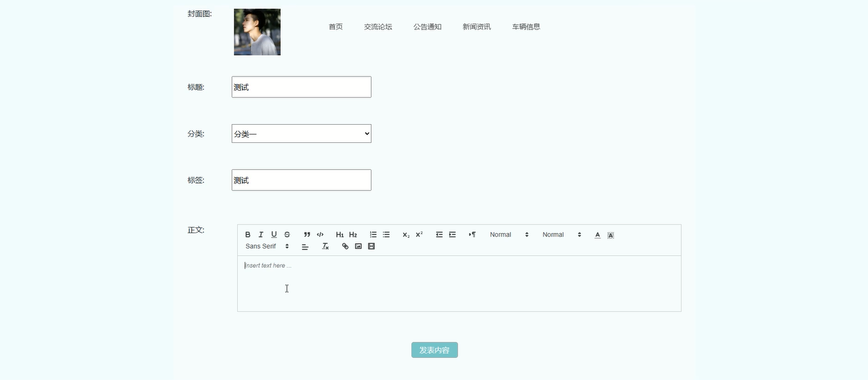Open the first Normal size dropdown
Viewport: 868px width, 380px height.
coord(509,234)
